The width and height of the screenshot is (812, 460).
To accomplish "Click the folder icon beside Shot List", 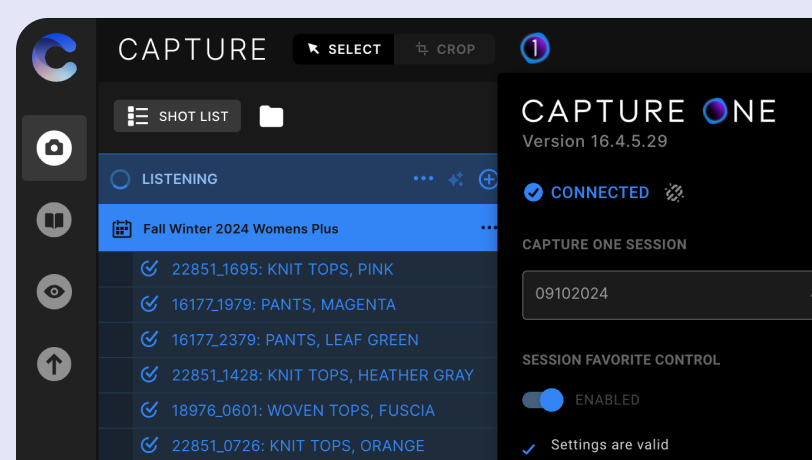I will (271, 116).
